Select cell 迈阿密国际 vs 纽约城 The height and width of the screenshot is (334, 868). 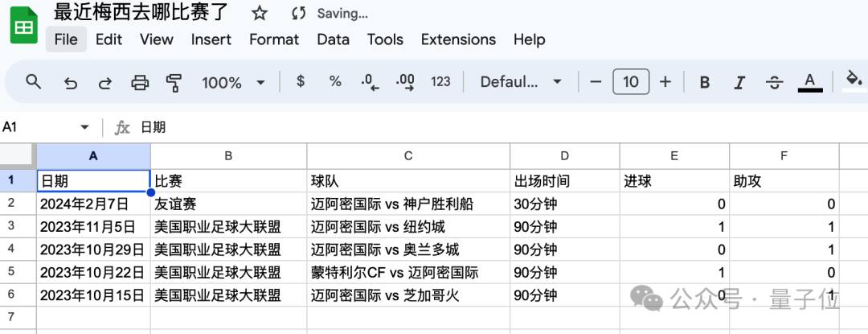point(408,226)
